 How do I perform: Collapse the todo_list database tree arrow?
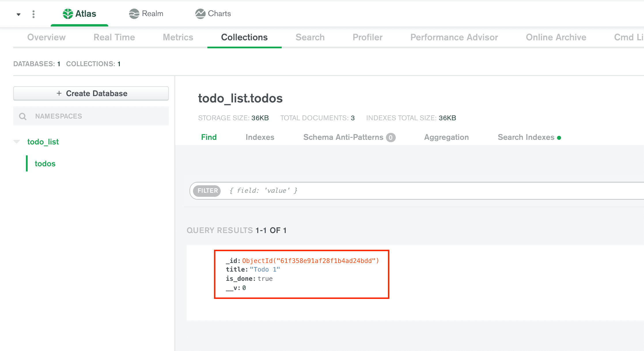coord(17,142)
